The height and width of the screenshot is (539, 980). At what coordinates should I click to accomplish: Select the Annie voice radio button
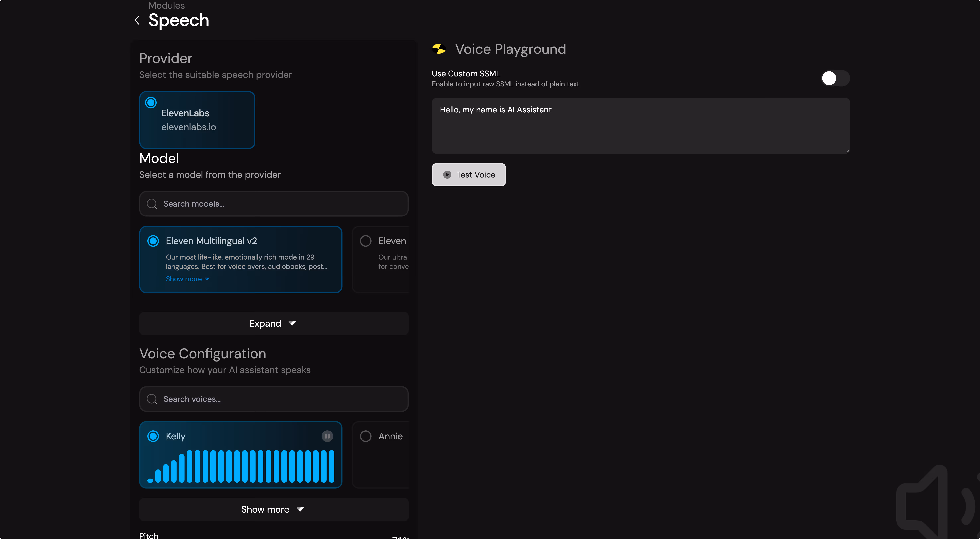tap(366, 436)
